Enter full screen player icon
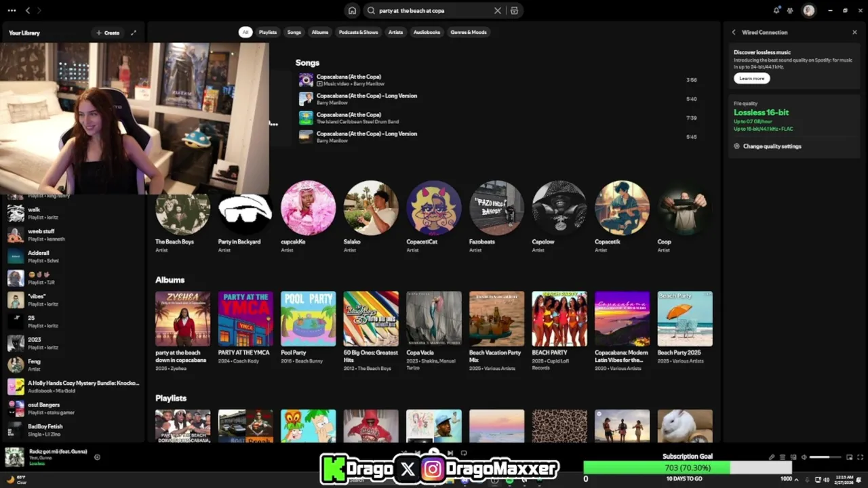868x488 pixels. [x=860, y=457]
